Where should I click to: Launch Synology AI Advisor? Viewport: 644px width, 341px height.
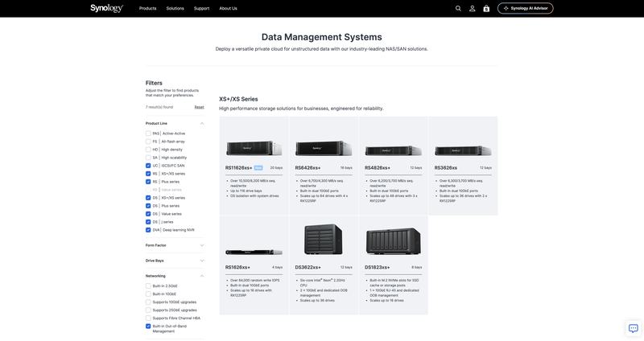[526, 8]
